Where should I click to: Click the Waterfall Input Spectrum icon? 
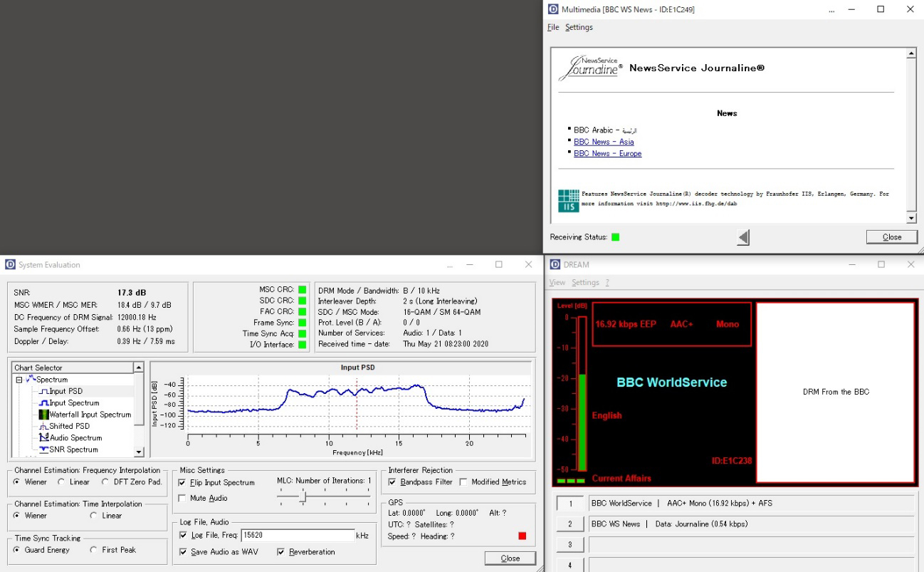43,415
